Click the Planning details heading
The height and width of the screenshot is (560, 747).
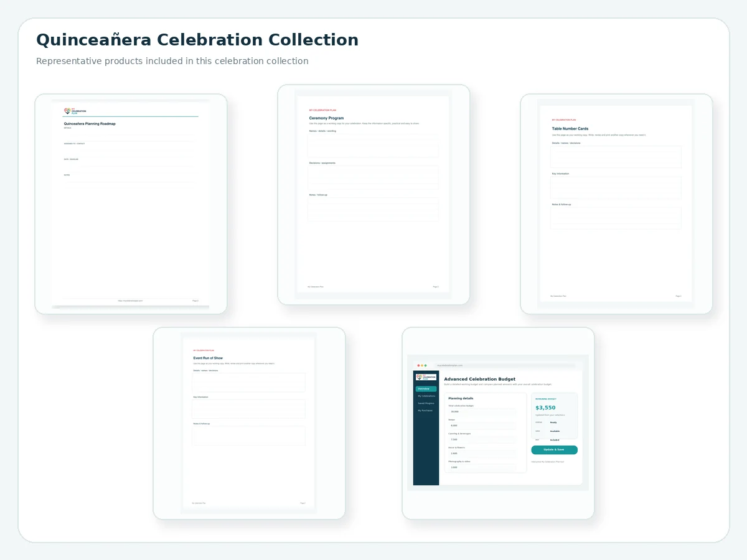461,398
